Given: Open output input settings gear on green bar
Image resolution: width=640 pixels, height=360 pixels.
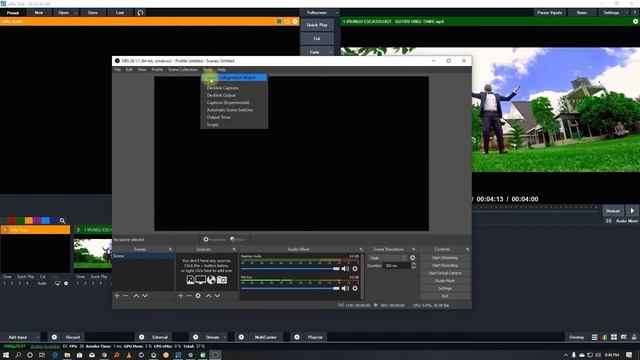Looking at the screenshot, I should click(x=636, y=21).
